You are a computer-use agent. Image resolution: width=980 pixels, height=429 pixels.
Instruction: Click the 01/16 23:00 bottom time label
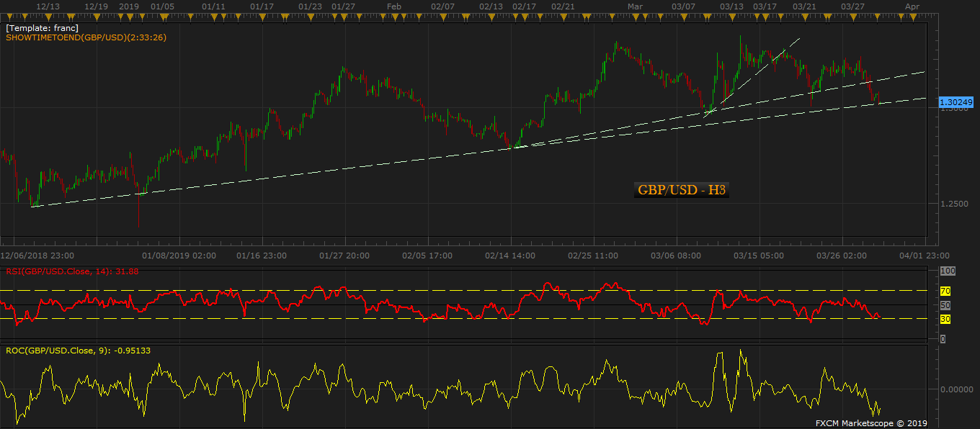pos(262,255)
